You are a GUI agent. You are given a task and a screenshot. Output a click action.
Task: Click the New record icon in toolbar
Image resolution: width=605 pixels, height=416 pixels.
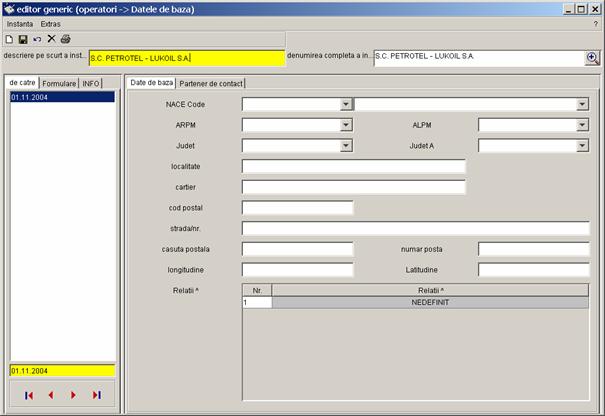coord(9,39)
